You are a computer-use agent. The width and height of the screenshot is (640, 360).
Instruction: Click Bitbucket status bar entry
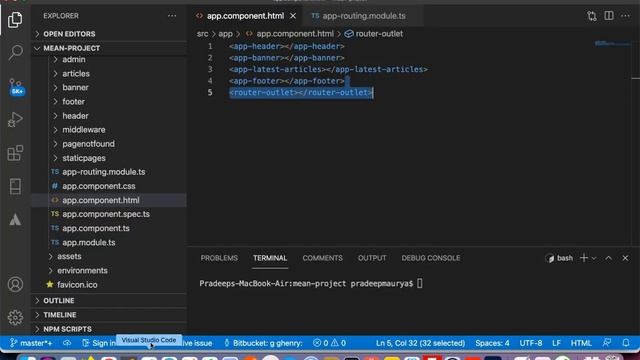click(x=263, y=343)
